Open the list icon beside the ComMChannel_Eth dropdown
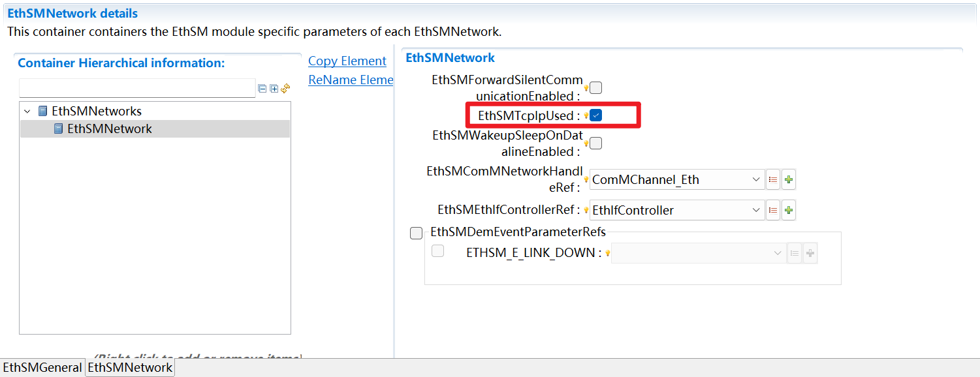980x377 pixels. (773, 179)
